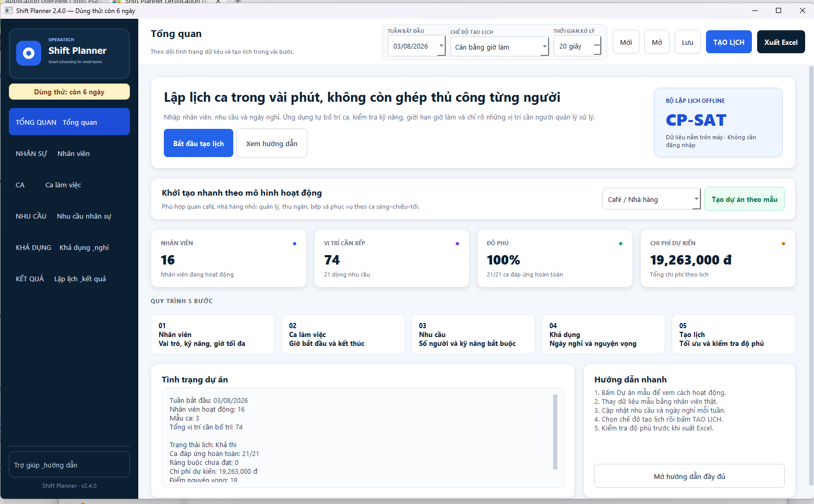Select step card '04 Khả dụng'
The image size is (814, 504).
603,334
